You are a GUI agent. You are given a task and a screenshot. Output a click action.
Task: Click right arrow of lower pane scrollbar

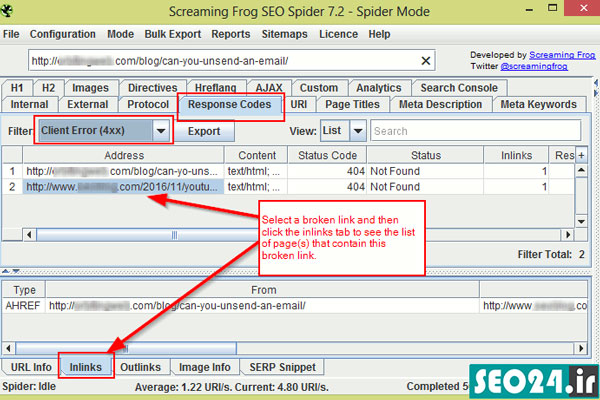[x=581, y=348]
